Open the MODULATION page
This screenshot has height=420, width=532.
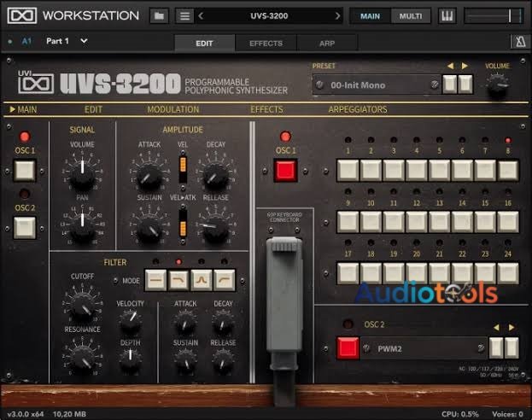tap(173, 109)
